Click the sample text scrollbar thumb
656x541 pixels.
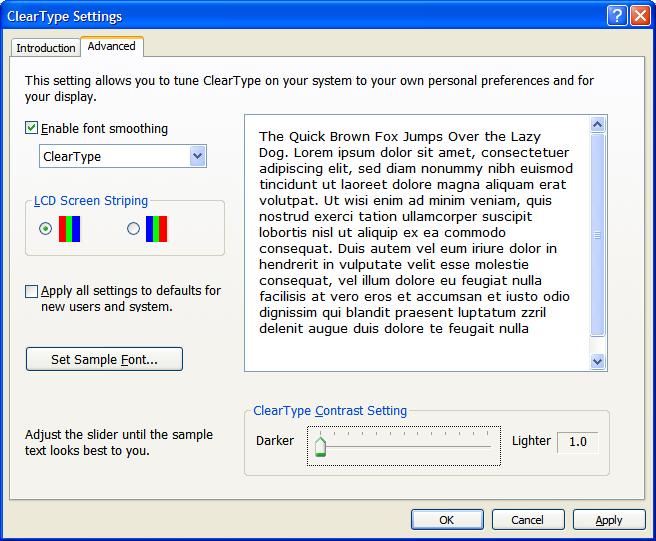(x=597, y=235)
